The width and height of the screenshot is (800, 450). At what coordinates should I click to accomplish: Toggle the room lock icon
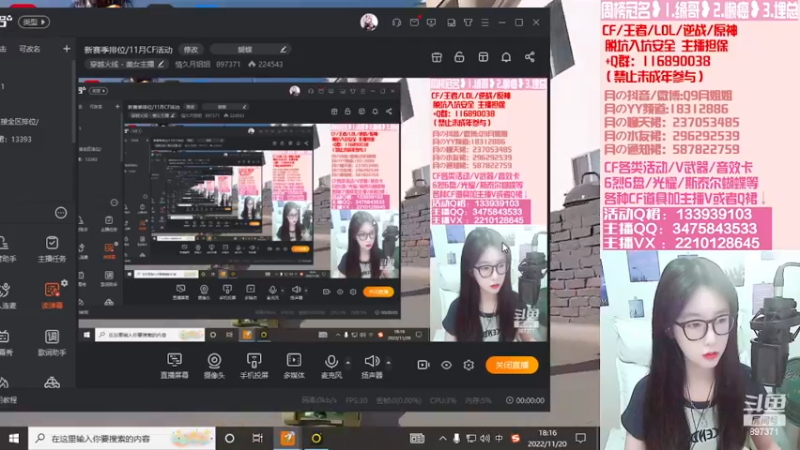[x=459, y=57]
